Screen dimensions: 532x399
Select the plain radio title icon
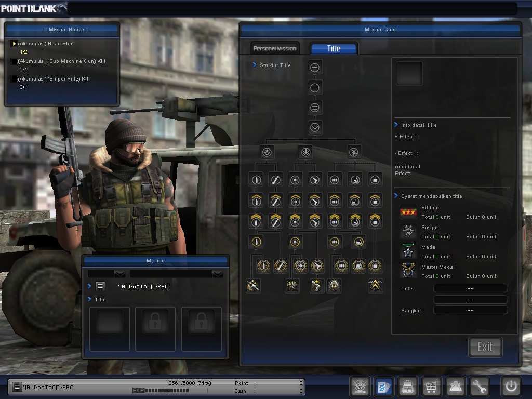[x=355, y=180]
